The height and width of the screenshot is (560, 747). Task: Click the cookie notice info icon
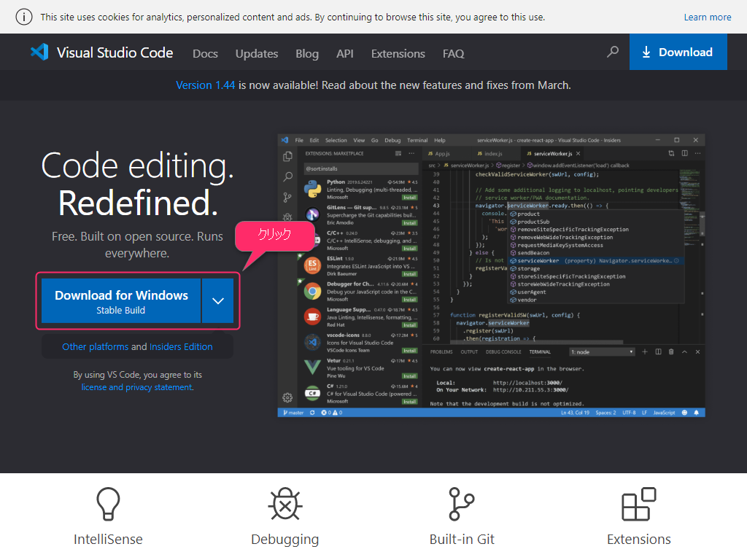(24, 17)
